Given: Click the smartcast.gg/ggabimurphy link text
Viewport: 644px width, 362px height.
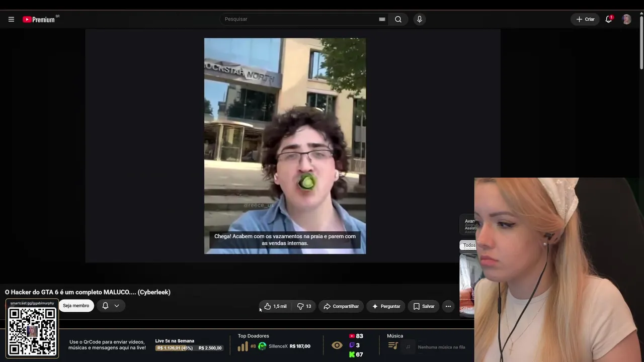Looking at the screenshot, I should 32,303.
